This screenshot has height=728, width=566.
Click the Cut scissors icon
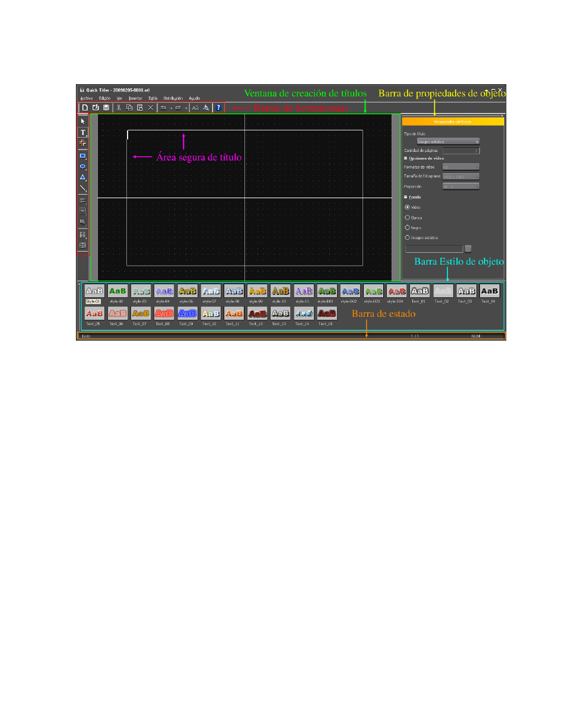[119, 108]
